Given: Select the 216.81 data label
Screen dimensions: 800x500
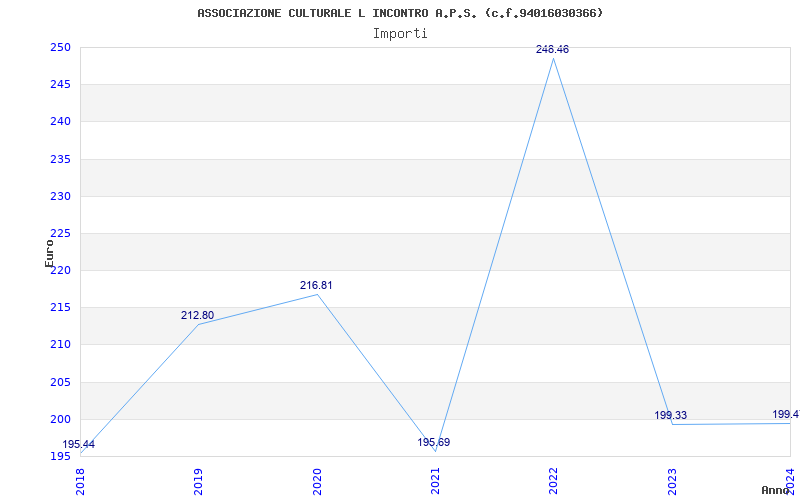Looking at the screenshot, I should (316, 285).
